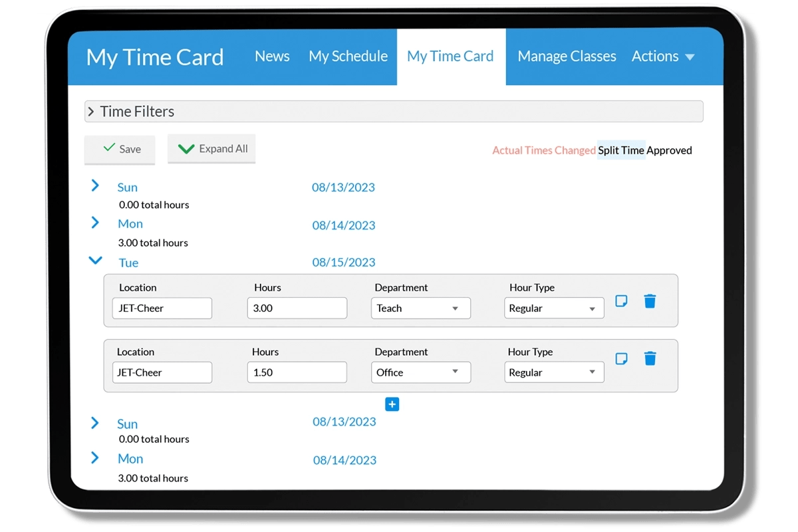Collapse the Tue 08/15/2023 entry
Viewport: 798px width, 532px height.
95,261
